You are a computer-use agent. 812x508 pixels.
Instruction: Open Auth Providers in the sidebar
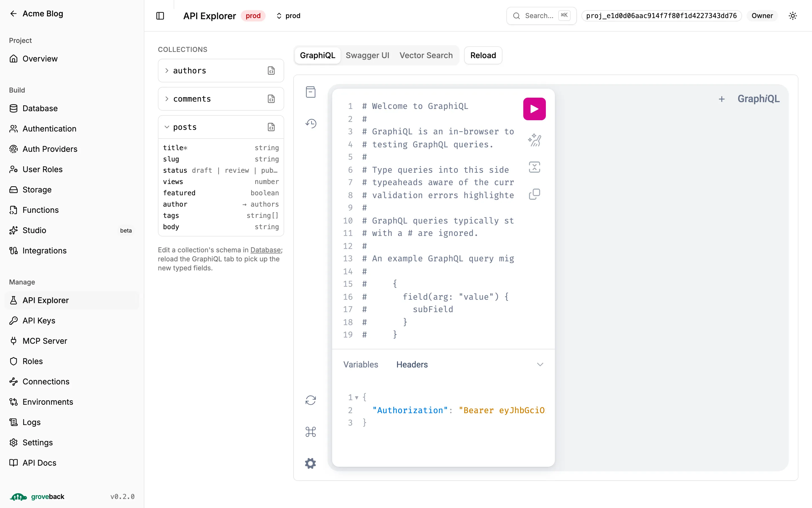pos(72,149)
